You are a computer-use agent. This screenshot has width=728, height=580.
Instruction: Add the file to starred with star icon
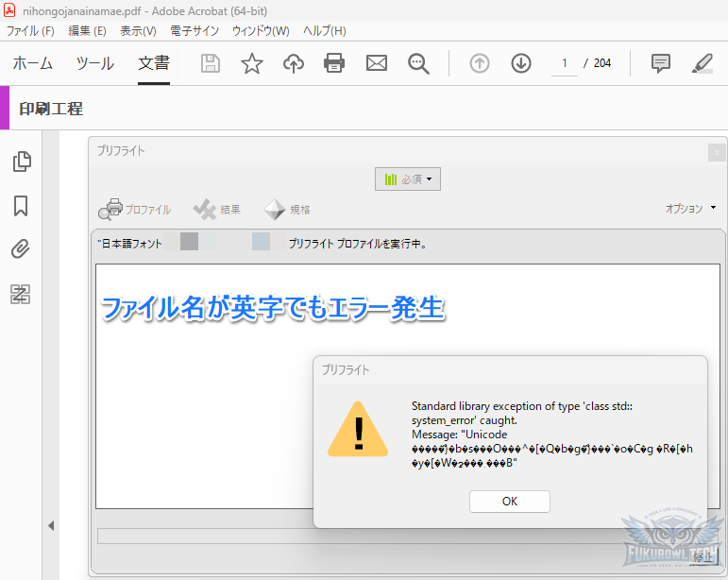coord(252,63)
